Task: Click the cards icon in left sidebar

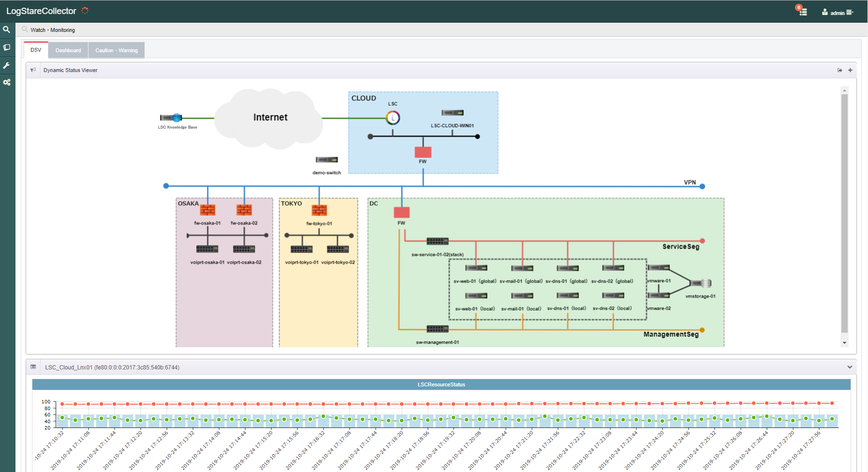Action: click(x=7, y=47)
